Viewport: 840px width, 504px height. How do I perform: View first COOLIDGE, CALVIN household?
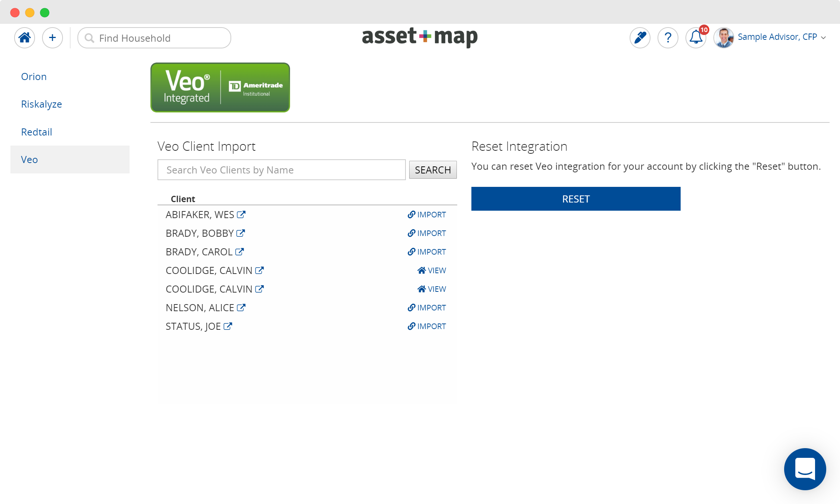[432, 270]
